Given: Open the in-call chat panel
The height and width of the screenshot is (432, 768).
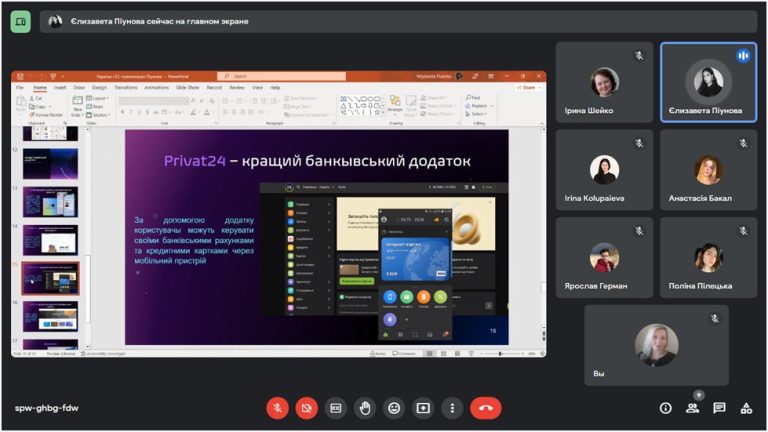Looking at the screenshot, I should 719,408.
